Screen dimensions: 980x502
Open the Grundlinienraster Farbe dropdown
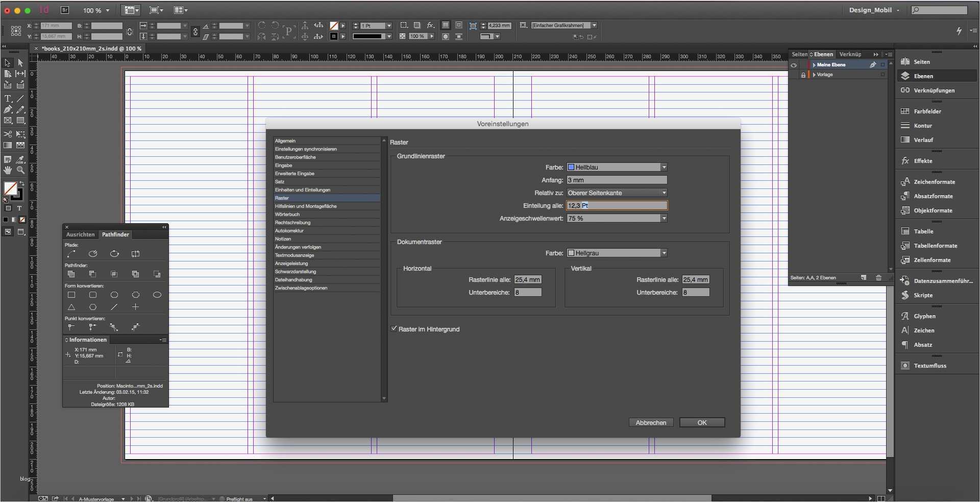[664, 166]
